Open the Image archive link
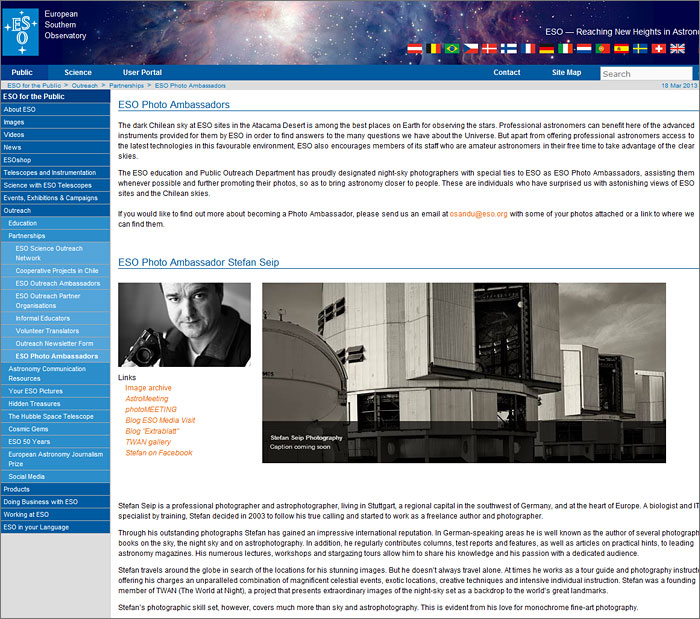This screenshot has width=700, height=619. (x=148, y=388)
